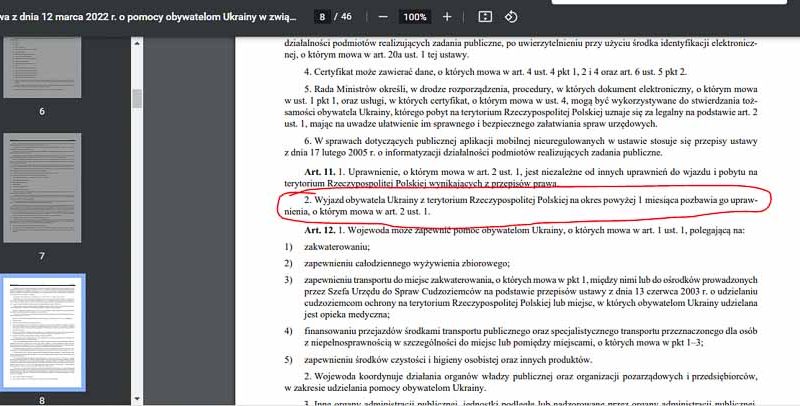Zoom in with the plus button
This screenshot has height=406, width=800.
447,17
